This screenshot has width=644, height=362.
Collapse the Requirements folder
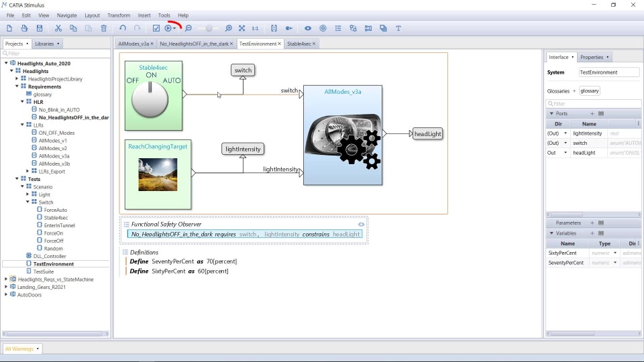(17, 86)
